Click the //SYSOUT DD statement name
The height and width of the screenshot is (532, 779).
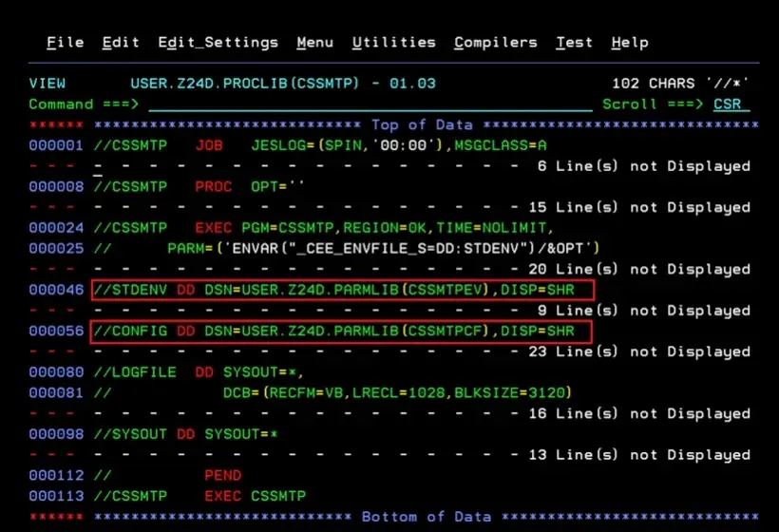pyautogui.click(x=130, y=434)
